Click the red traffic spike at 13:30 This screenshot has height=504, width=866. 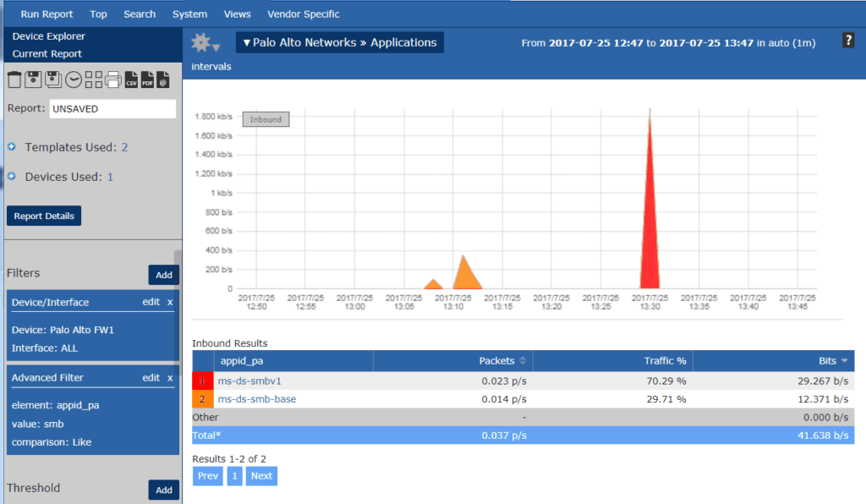tap(649, 221)
